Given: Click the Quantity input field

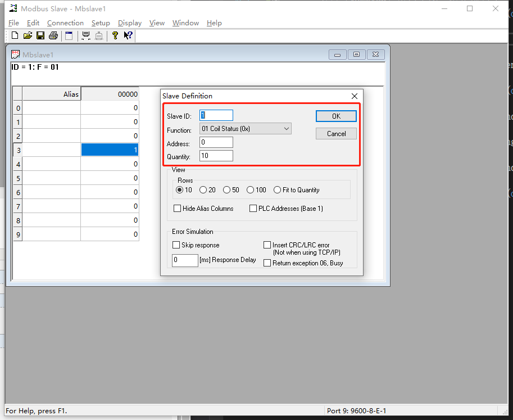Looking at the screenshot, I should coord(216,156).
